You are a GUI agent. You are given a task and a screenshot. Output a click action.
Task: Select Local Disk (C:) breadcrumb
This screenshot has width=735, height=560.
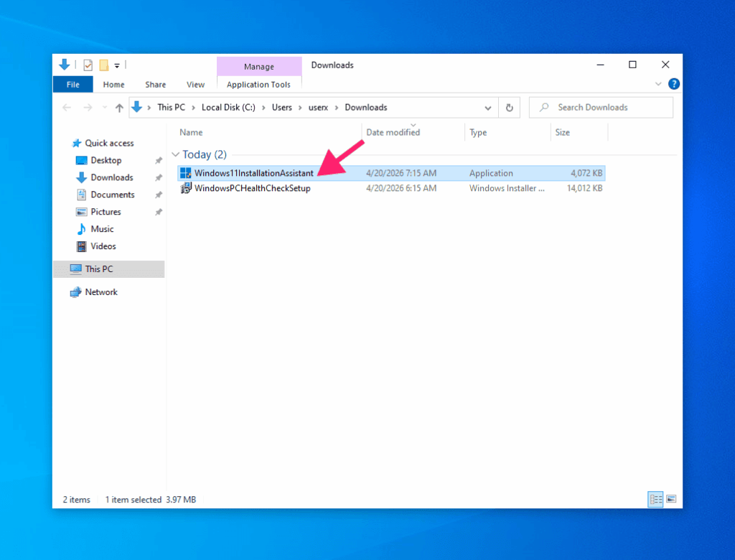coord(228,108)
